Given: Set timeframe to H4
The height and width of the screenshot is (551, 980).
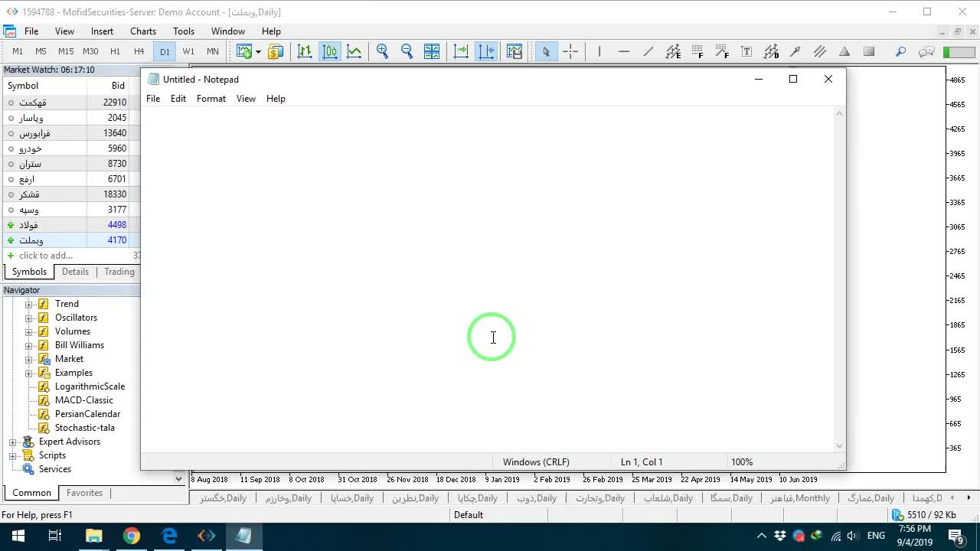Looking at the screenshot, I should pos(139,51).
